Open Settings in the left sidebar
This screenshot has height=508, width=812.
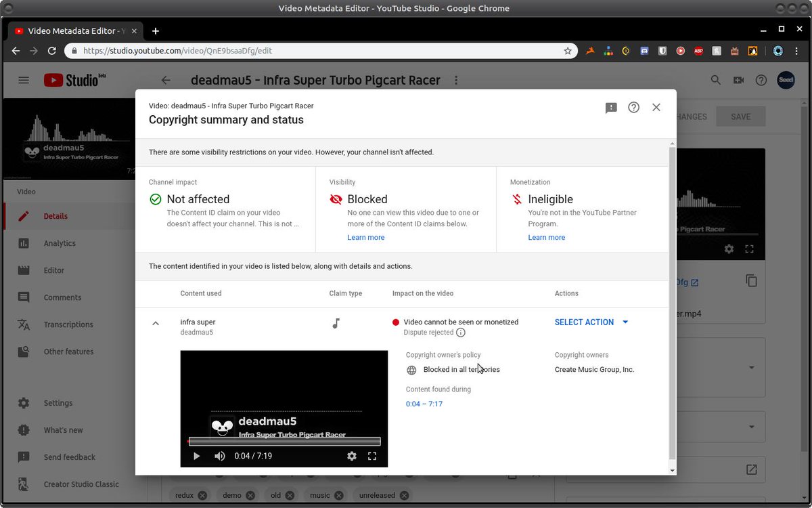[x=69, y=403]
